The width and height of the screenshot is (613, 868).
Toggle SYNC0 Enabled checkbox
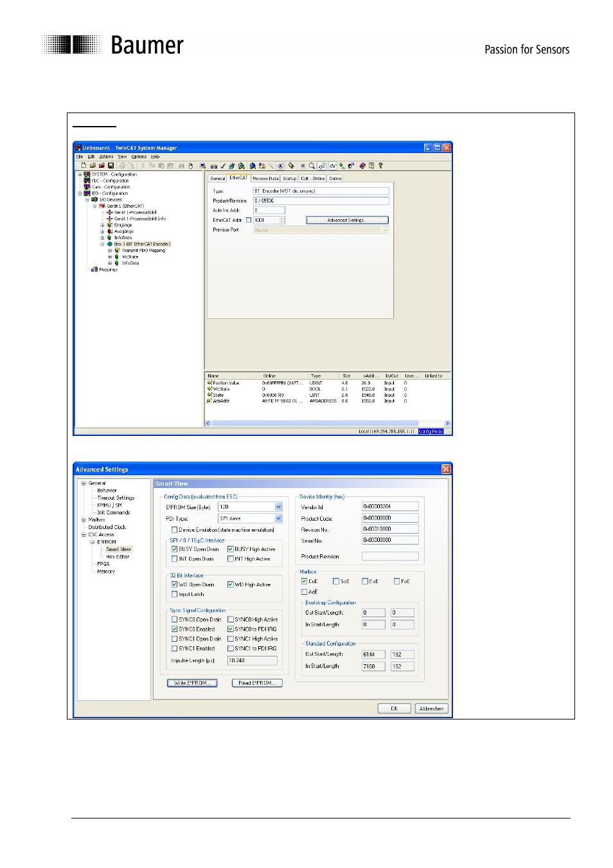(174, 629)
